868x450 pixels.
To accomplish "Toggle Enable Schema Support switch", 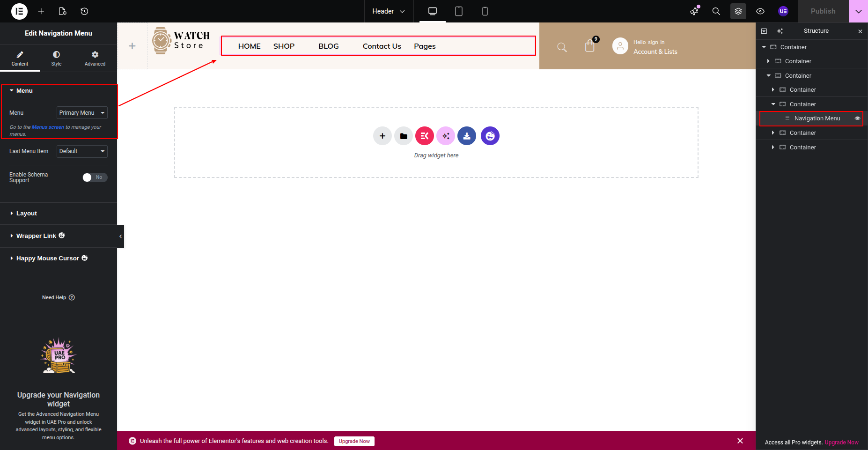I will [95, 177].
